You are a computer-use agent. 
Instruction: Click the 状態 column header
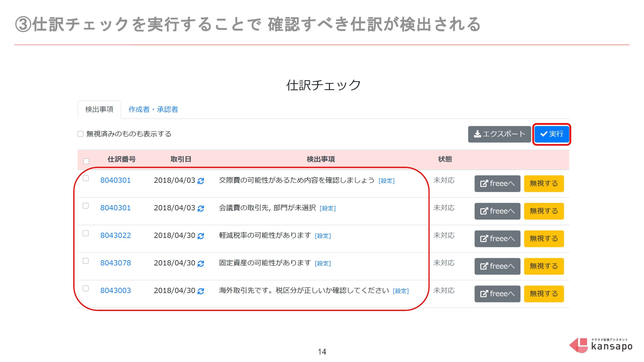pyautogui.click(x=445, y=159)
